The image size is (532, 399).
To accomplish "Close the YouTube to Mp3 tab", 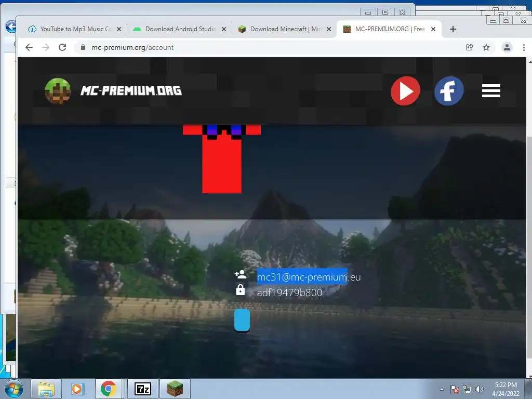I will click(119, 29).
